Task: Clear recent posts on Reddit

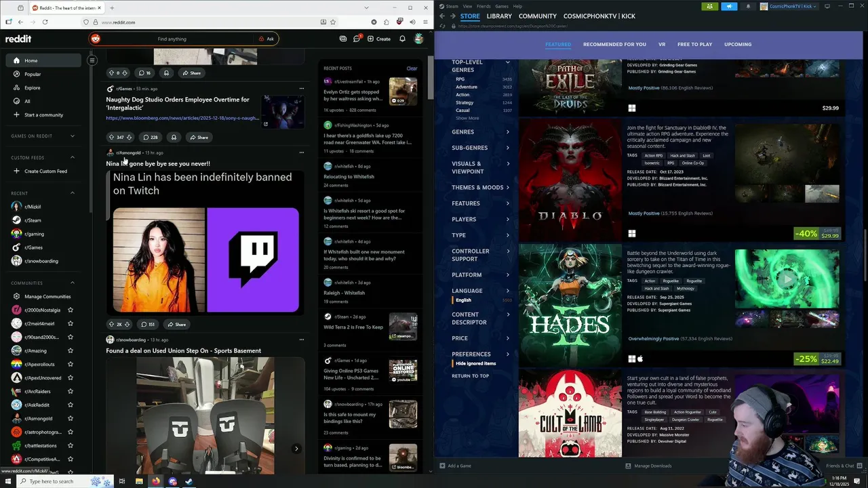Action: (x=412, y=68)
